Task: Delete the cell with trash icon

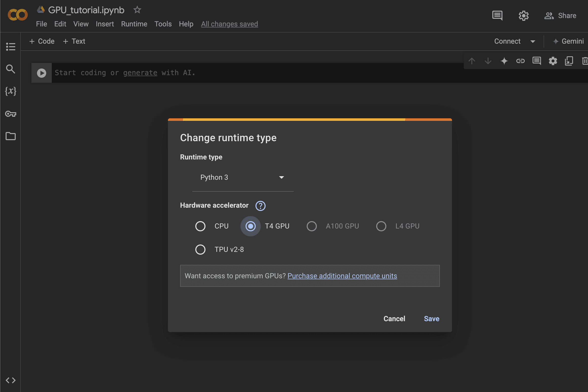Action: 584,61
